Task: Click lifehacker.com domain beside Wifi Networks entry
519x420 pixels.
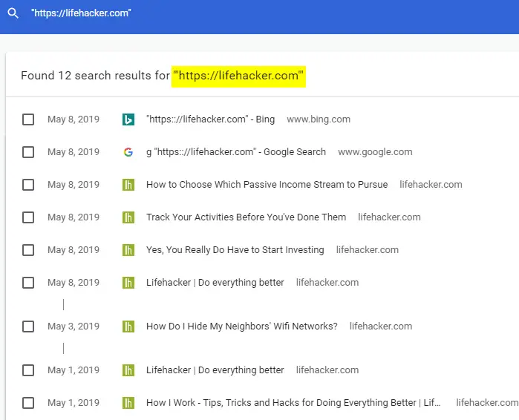Action: [x=381, y=327]
